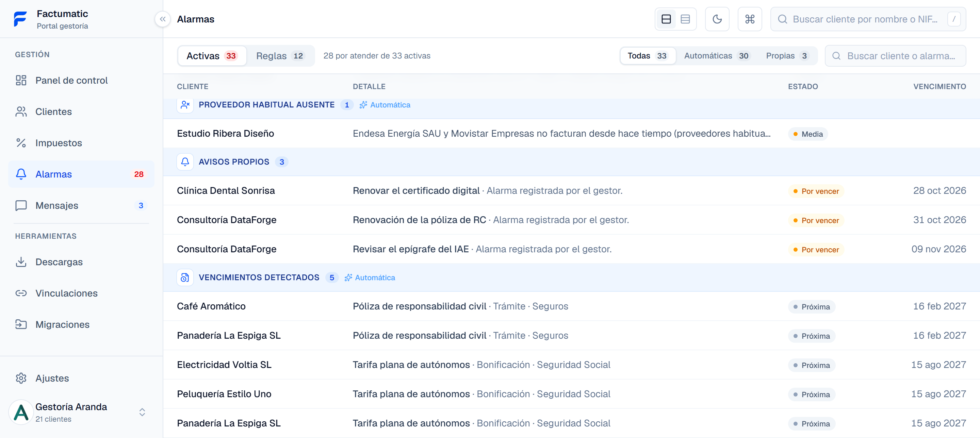Switch to compact row density view
980x438 pixels.
(x=685, y=19)
